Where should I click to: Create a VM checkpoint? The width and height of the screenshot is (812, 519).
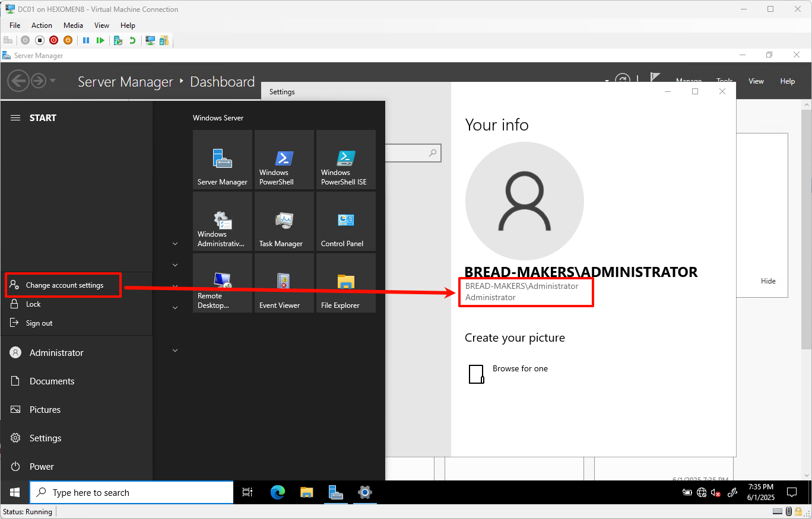coord(118,40)
